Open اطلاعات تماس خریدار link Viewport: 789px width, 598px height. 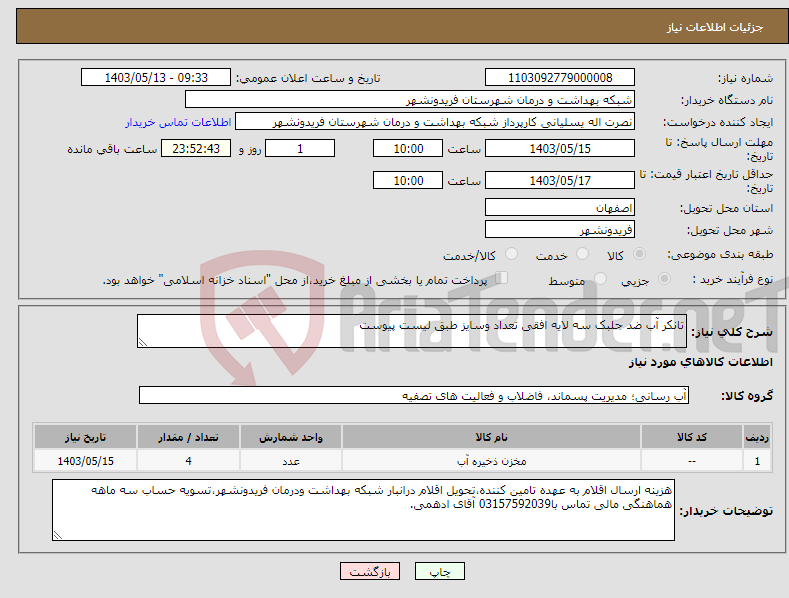click(178, 122)
